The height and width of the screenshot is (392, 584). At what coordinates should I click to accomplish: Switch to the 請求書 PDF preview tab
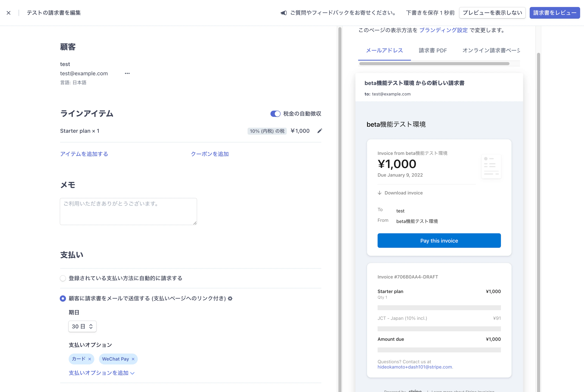(432, 50)
